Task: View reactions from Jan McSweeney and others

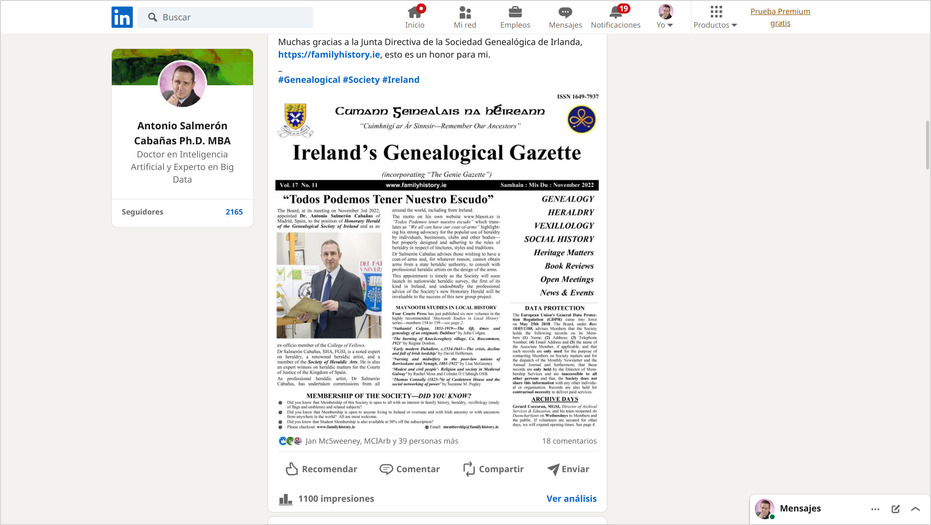Action: (x=382, y=441)
